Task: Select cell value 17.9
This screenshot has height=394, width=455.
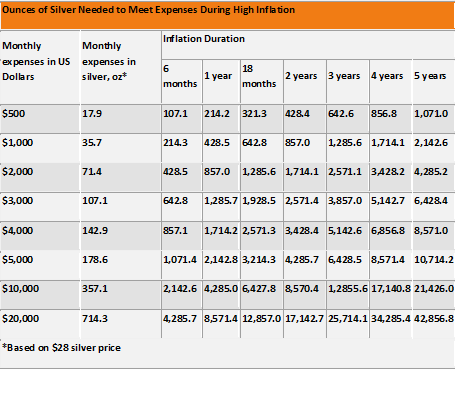Action: tap(92, 114)
